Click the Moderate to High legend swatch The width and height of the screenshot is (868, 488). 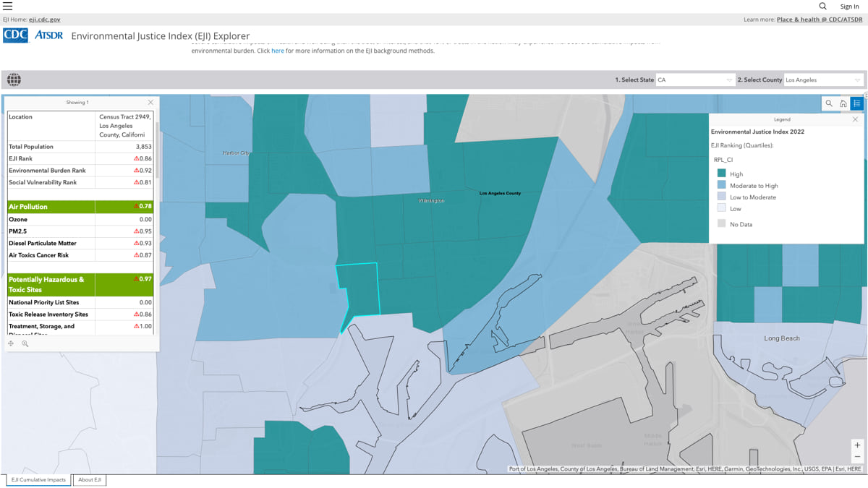[x=721, y=185]
